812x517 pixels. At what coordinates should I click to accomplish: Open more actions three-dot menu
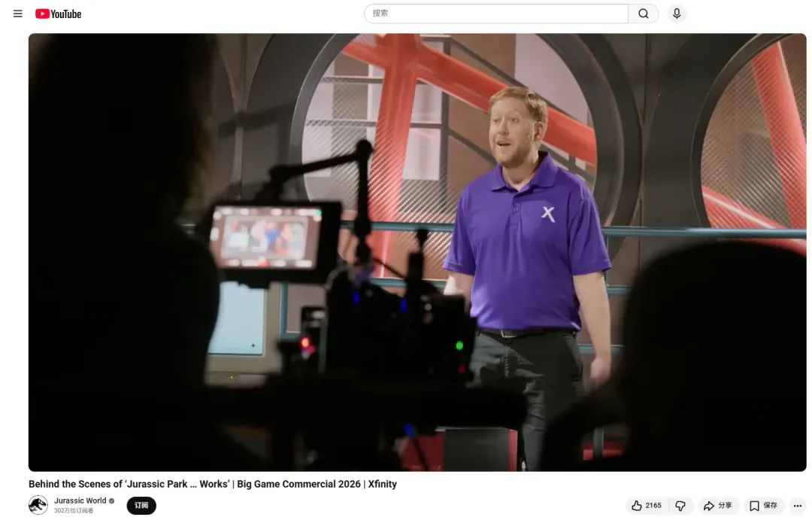[798, 506]
